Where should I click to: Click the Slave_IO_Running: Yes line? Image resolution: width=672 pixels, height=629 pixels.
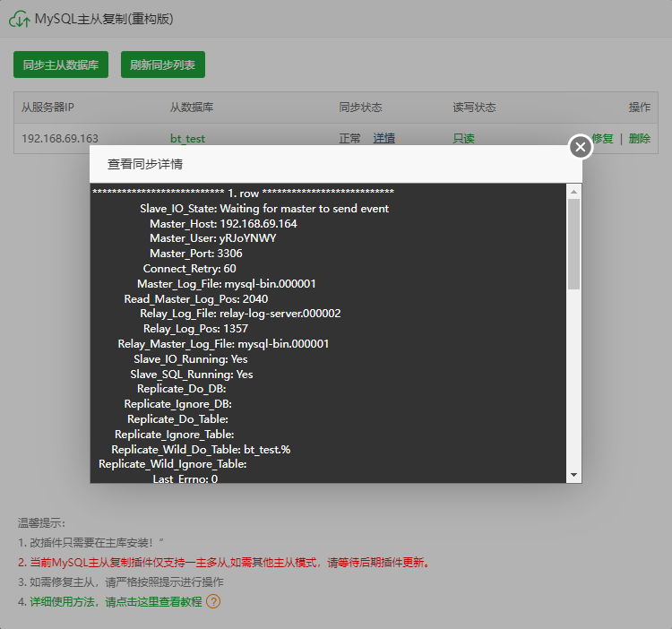point(190,358)
